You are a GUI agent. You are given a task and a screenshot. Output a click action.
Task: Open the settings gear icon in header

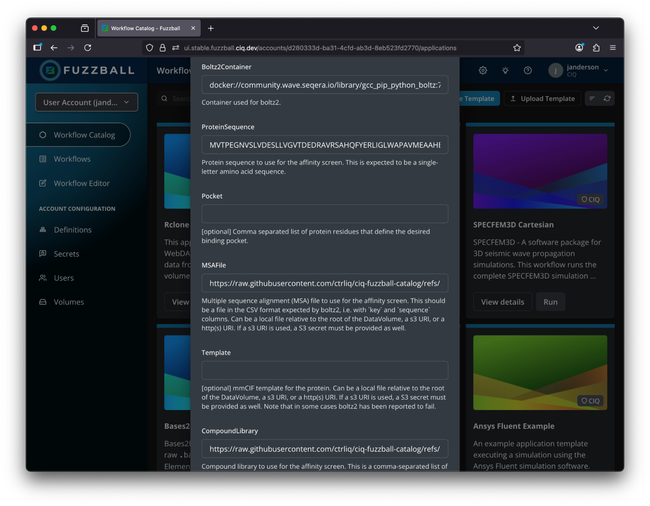click(x=483, y=70)
